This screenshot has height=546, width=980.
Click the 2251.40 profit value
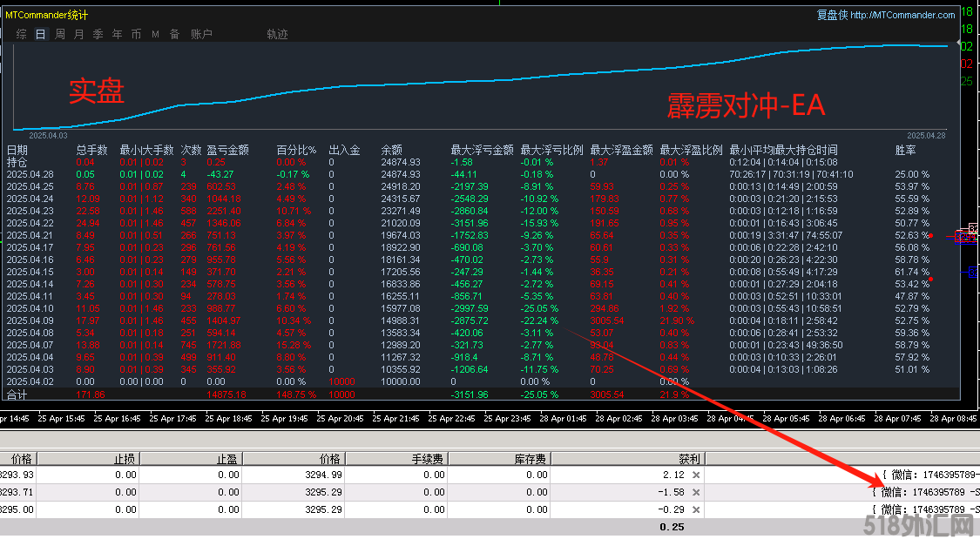point(224,211)
